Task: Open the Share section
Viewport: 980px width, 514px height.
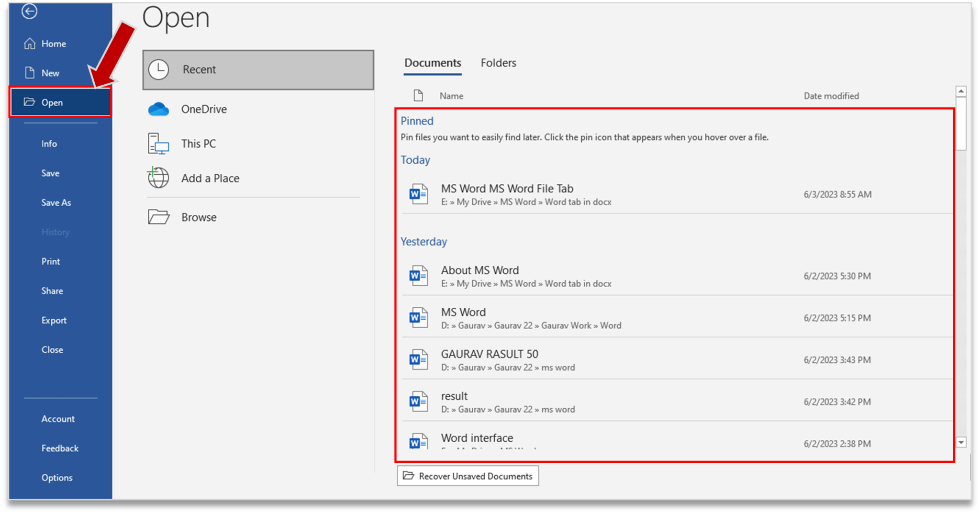Action: (x=60, y=291)
